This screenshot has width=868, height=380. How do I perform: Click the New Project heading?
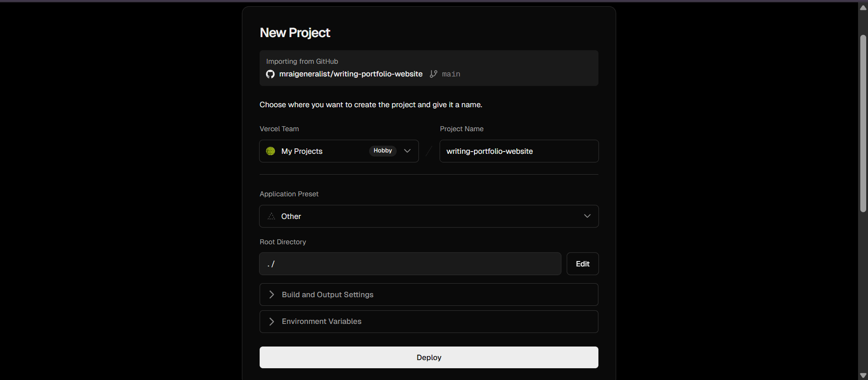click(295, 33)
